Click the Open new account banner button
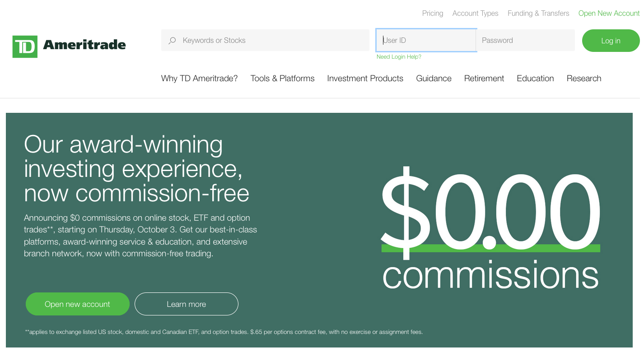 [x=78, y=304]
